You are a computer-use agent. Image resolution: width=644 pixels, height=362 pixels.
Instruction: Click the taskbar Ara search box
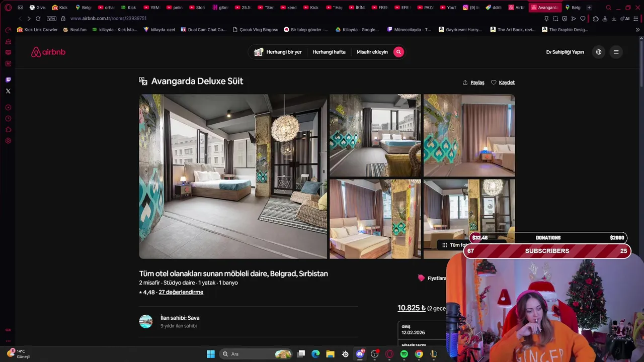(257, 354)
